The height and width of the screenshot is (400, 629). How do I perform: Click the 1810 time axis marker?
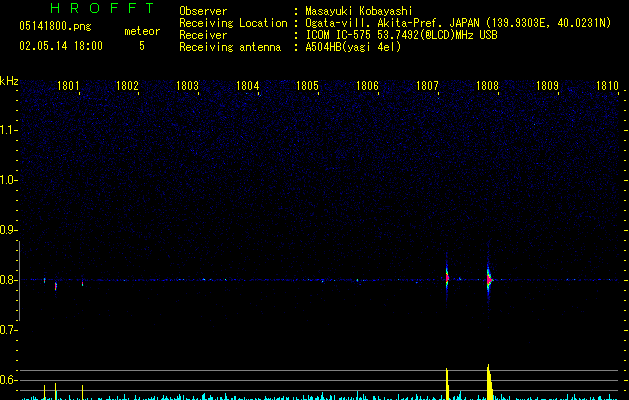click(x=607, y=86)
